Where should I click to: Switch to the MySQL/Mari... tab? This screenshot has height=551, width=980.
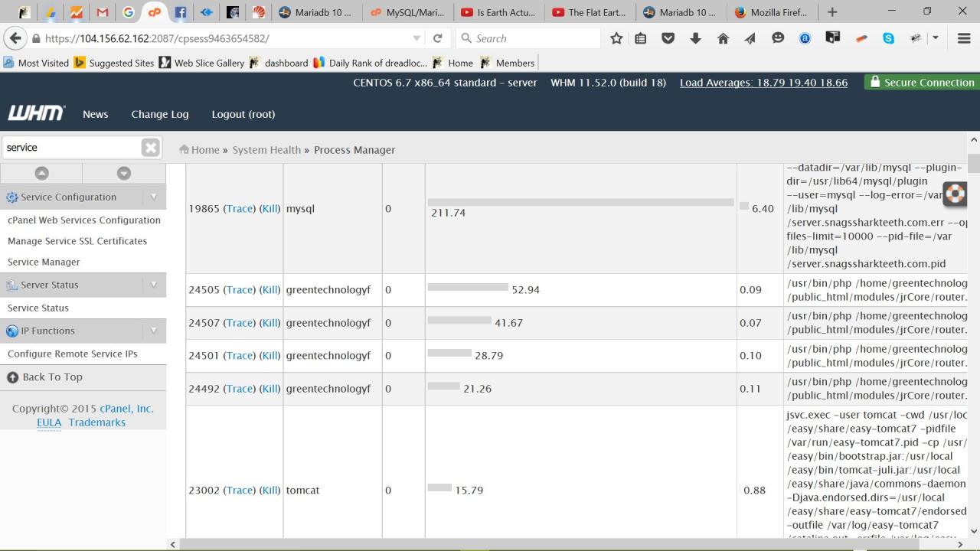pos(407,12)
